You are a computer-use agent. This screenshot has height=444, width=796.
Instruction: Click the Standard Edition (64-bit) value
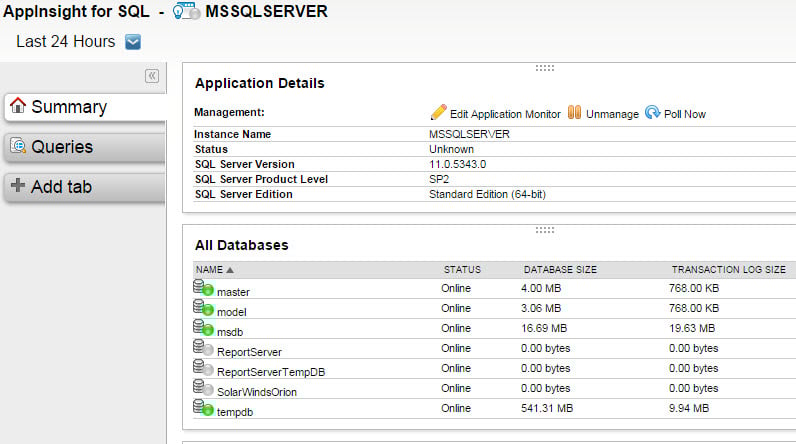487,194
